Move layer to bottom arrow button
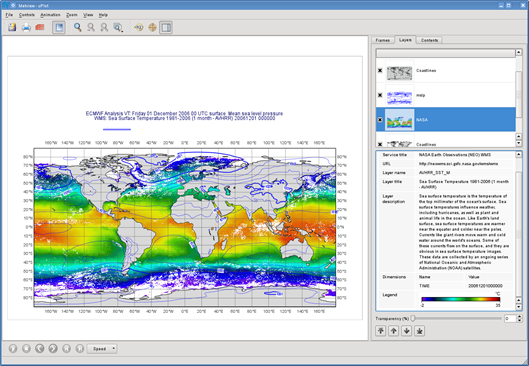Image resolution: width=529 pixels, height=366 pixels. [419, 331]
